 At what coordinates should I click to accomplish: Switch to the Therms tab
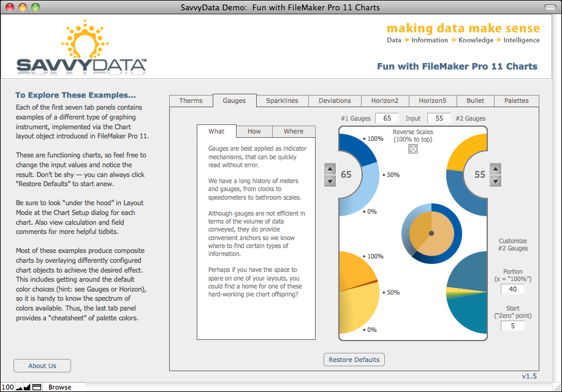pos(191,100)
